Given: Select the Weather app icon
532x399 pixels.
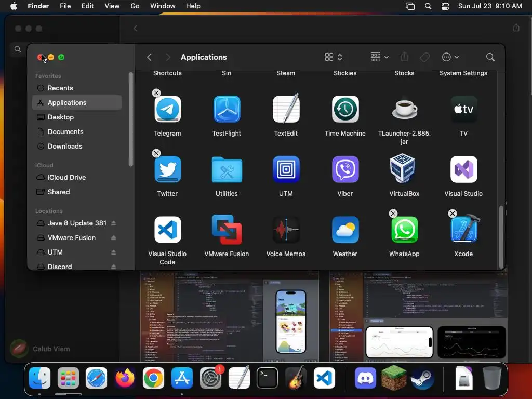Looking at the screenshot, I should click(x=345, y=230).
